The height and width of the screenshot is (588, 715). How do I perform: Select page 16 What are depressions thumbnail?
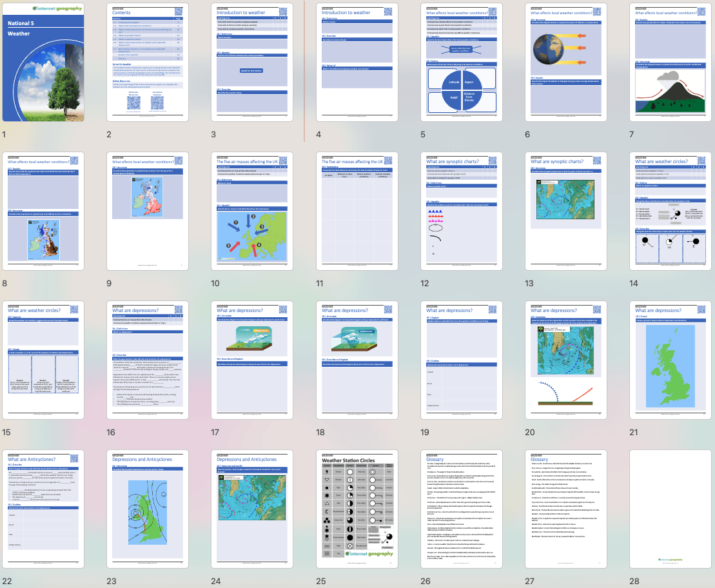[147, 360]
